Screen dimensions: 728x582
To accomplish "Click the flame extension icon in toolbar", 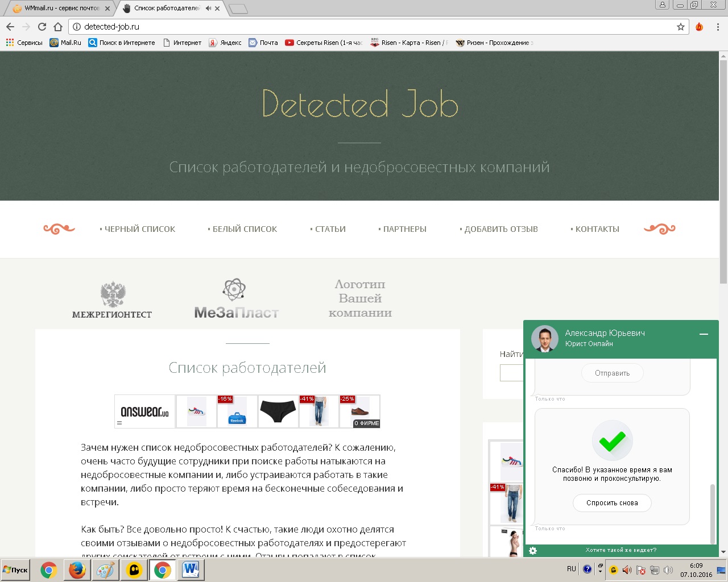I will tap(700, 27).
